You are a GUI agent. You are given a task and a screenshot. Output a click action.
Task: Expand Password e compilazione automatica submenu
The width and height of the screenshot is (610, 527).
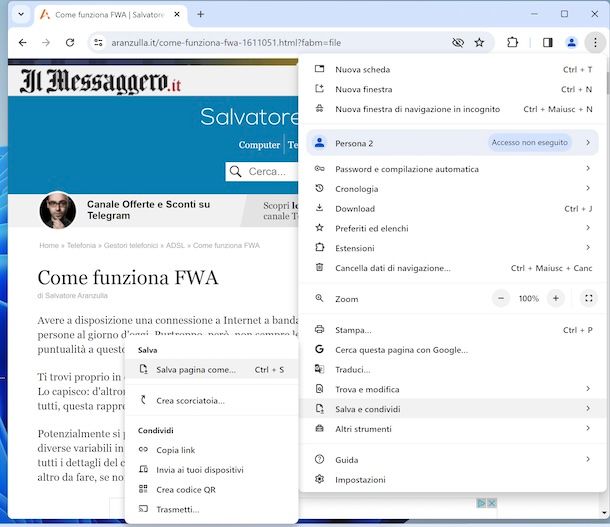click(x=453, y=169)
